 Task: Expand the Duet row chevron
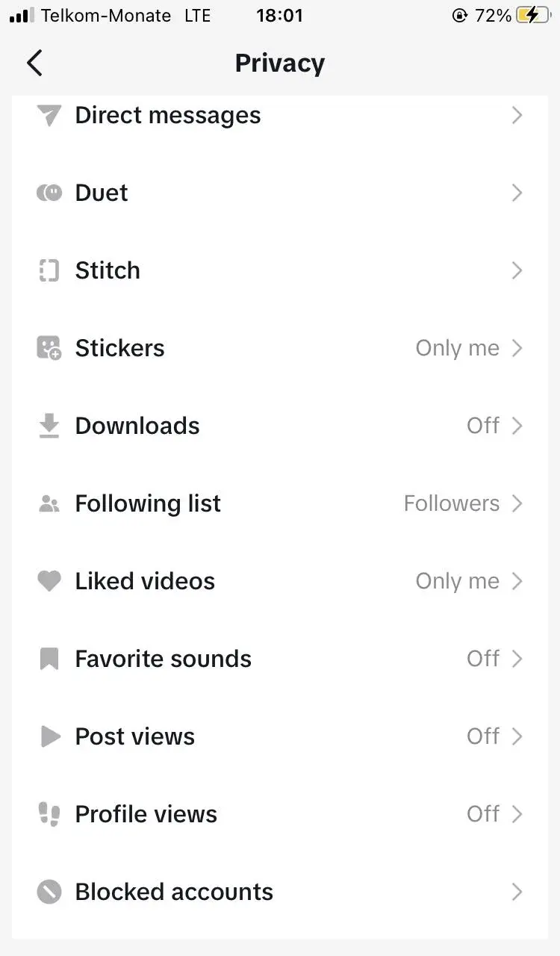tap(517, 193)
